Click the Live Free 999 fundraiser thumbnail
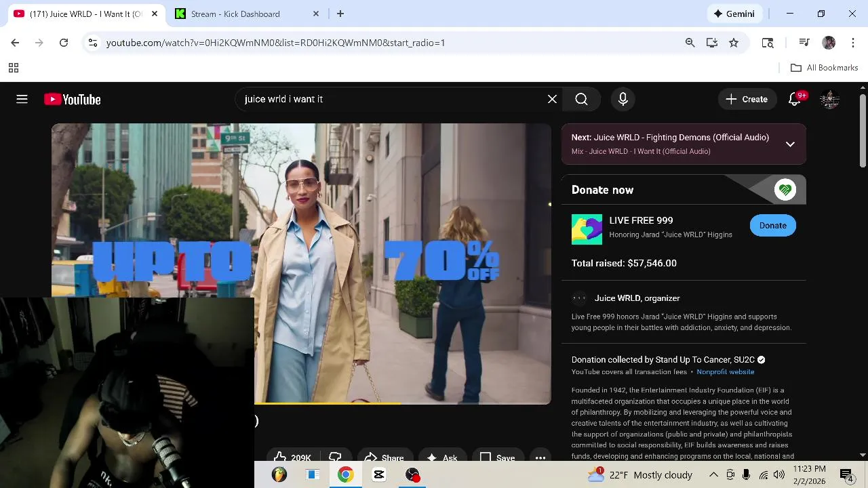This screenshot has width=868, height=488. [x=587, y=229]
